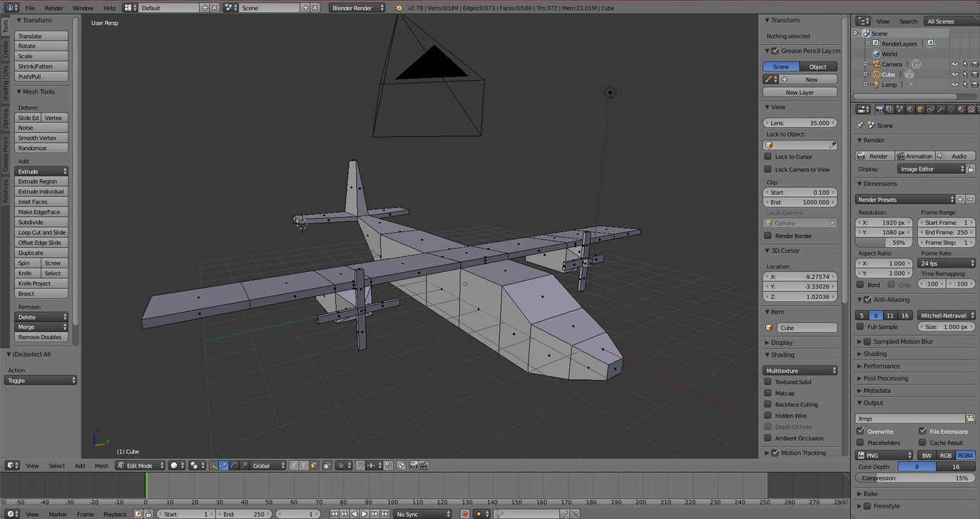The image size is (980, 519).
Task: Switch to the Grease Pencil tool shelf tab
Action: pos(6,153)
